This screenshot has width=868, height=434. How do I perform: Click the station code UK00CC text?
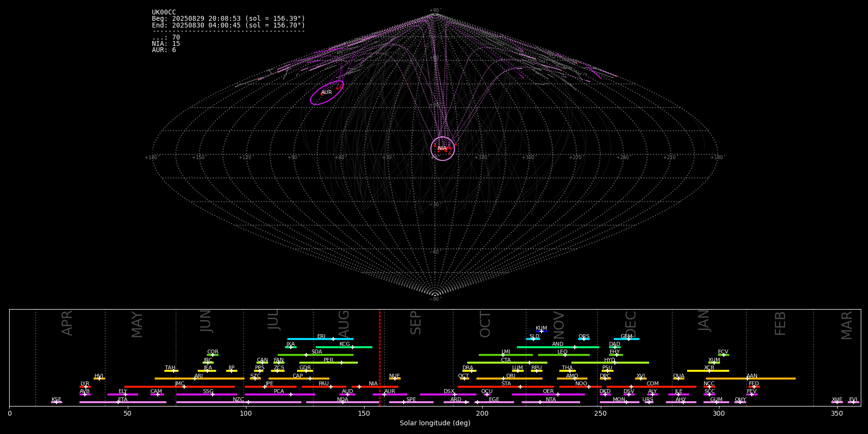click(x=164, y=13)
